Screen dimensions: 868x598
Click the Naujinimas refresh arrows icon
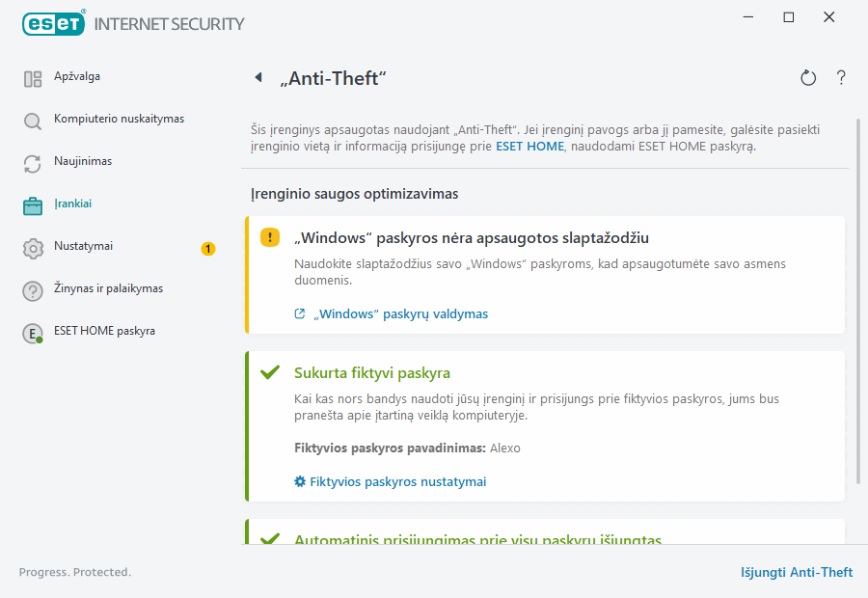coord(33,164)
